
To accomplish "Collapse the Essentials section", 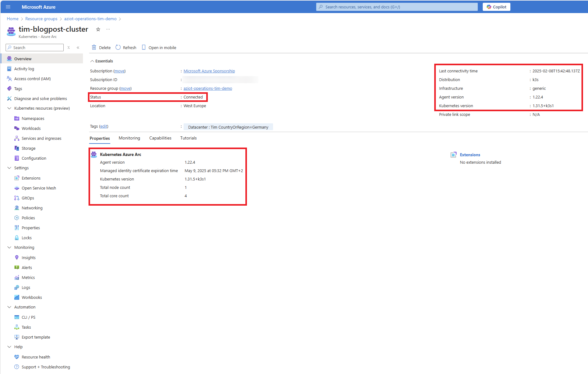I will point(92,61).
